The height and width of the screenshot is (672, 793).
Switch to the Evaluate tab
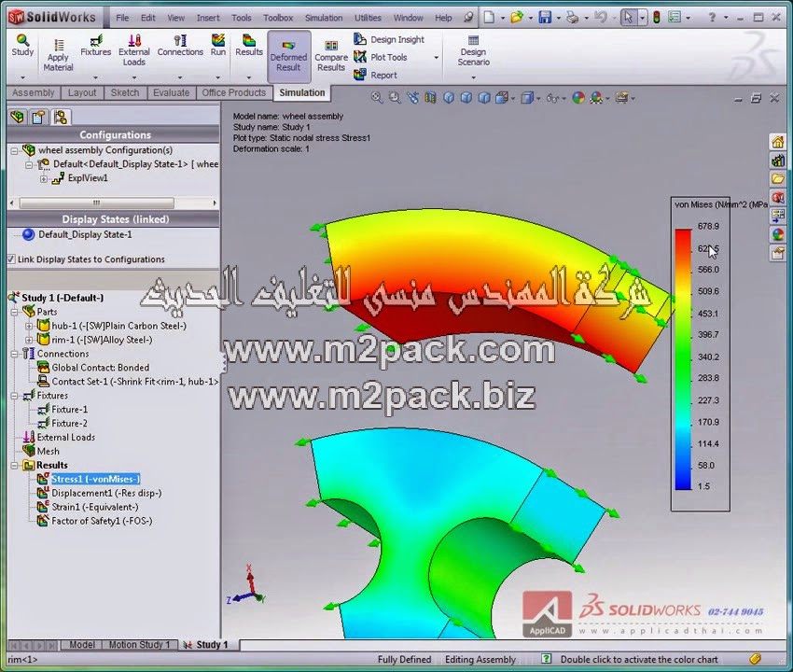[172, 92]
